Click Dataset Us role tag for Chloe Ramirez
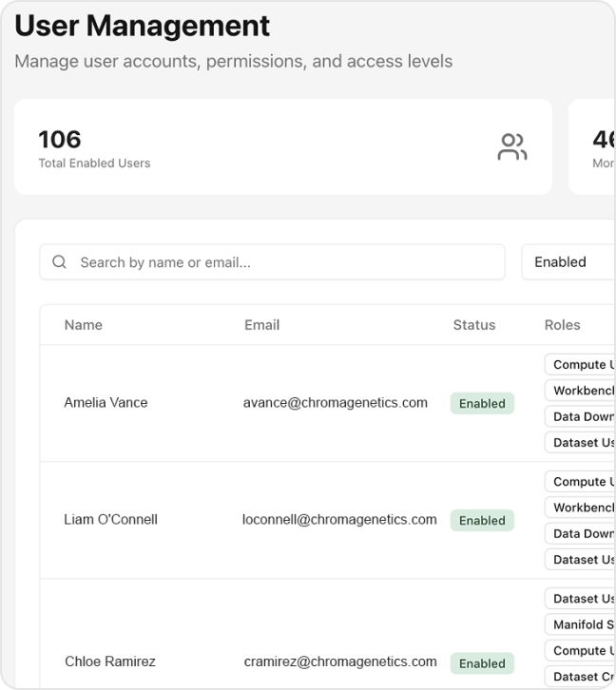 pos(580,599)
